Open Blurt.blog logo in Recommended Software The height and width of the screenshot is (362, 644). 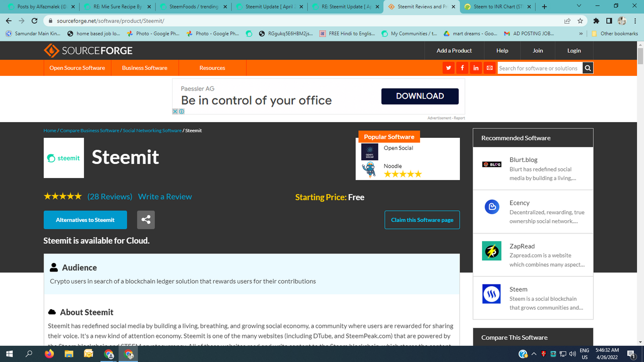pyautogui.click(x=492, y=164)
